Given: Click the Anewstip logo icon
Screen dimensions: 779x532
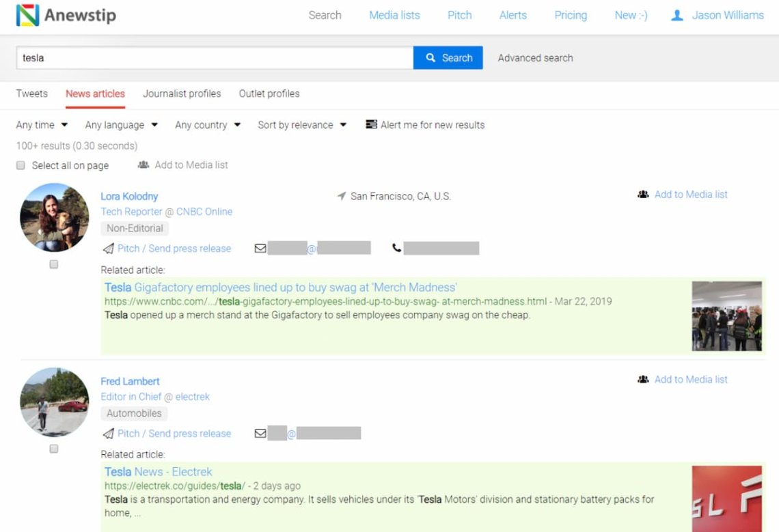Looking at the screenshot, I should click(27, 15).
